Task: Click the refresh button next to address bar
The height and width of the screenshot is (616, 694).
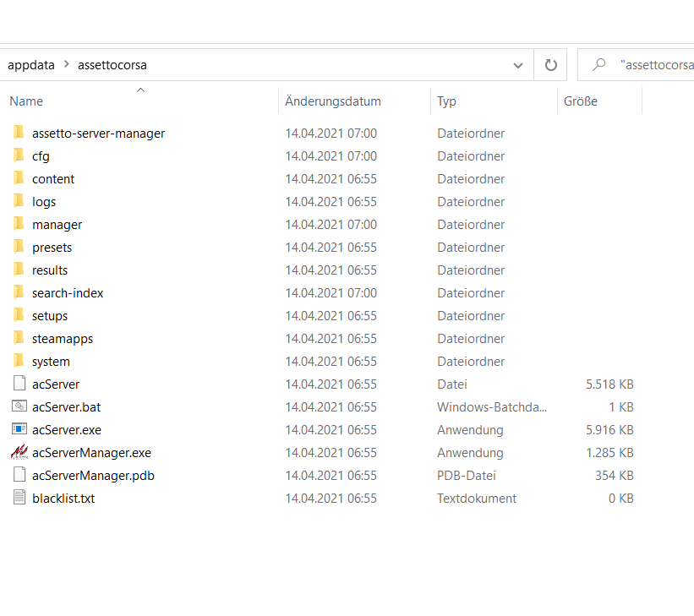Action: [550, 65]
